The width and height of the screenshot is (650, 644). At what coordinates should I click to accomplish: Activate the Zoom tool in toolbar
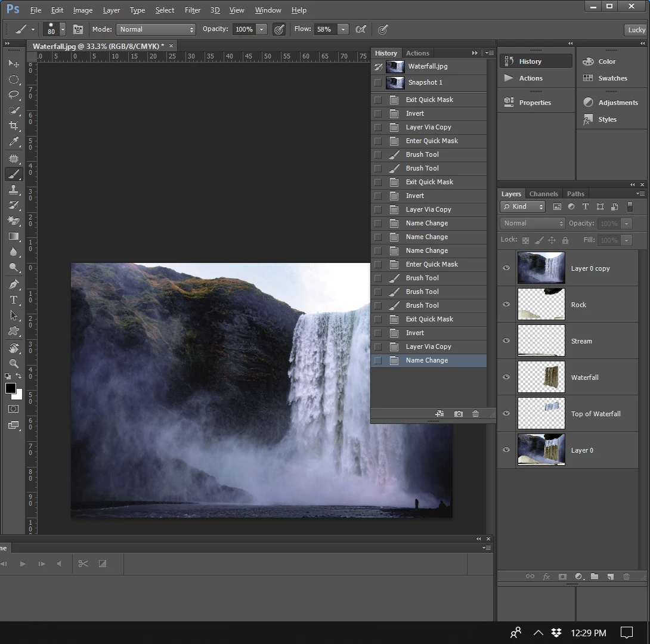(14, 363)
